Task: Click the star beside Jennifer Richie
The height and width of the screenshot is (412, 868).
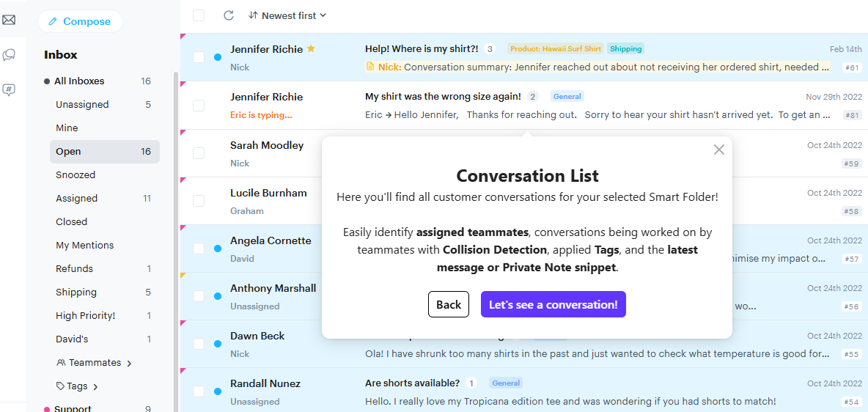Action: point(311,48)
